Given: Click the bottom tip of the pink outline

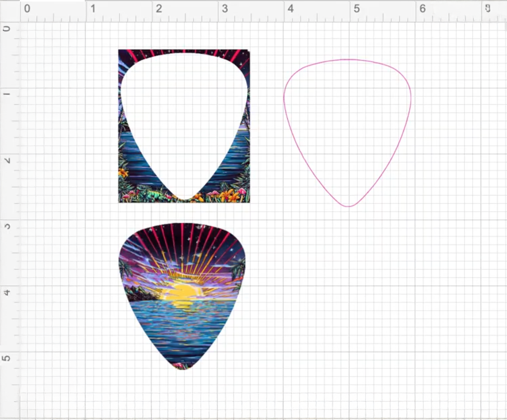Looking at the screenshot, I should click(348, 206).
